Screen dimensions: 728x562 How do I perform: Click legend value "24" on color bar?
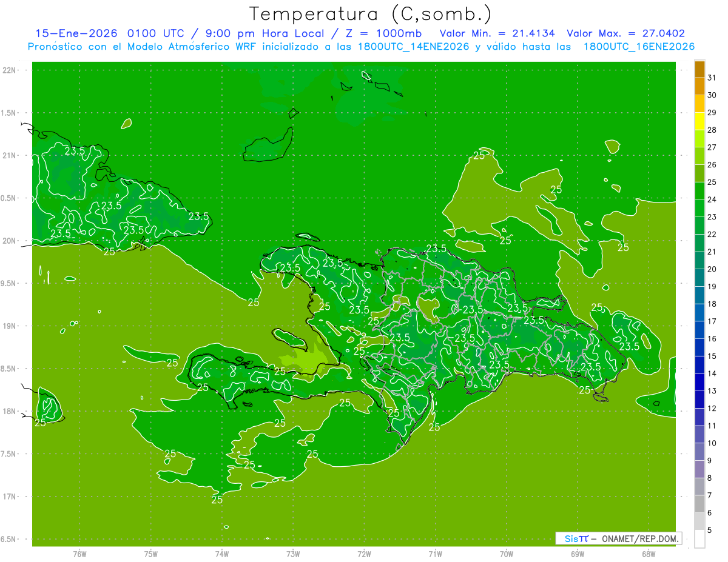tap(712, 199)
